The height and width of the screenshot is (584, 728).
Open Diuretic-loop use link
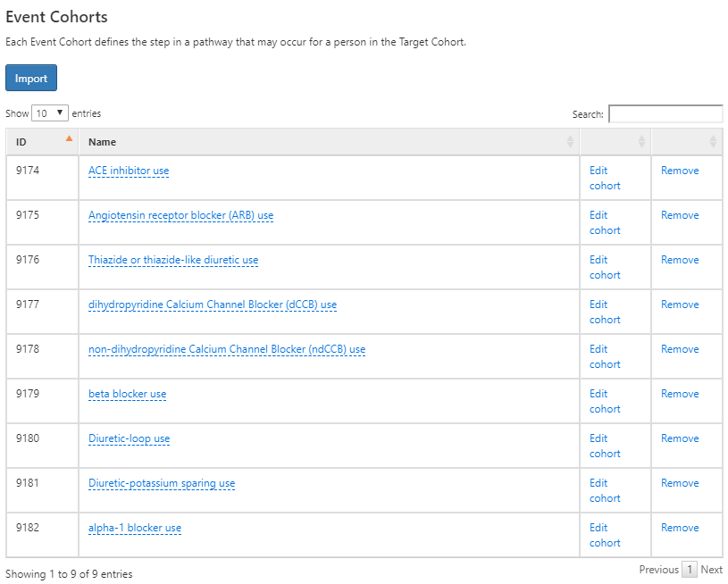pos(129,438)
